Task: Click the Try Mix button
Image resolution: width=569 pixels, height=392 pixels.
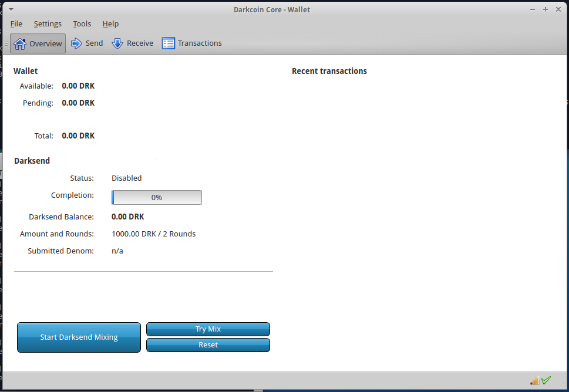Action: point(208,329)
